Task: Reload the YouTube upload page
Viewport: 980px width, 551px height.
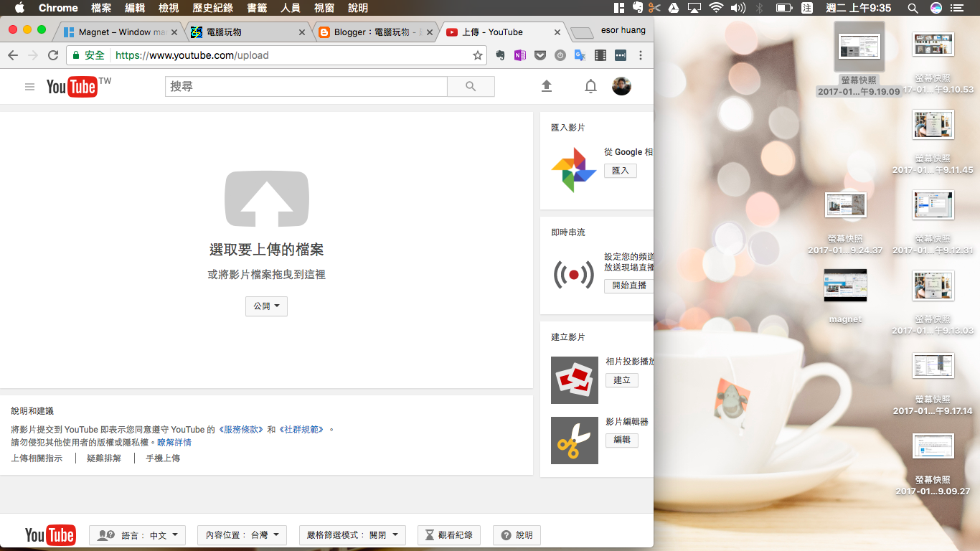Action: pos(53,55)
